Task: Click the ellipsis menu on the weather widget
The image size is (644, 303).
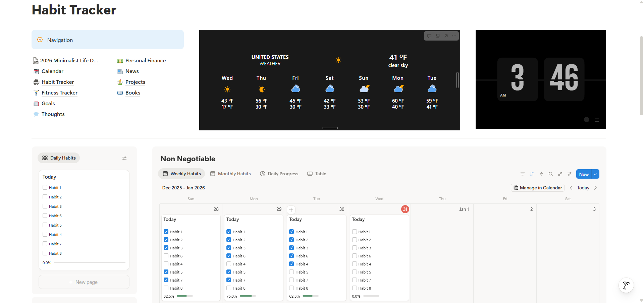Action: [454, 36]
